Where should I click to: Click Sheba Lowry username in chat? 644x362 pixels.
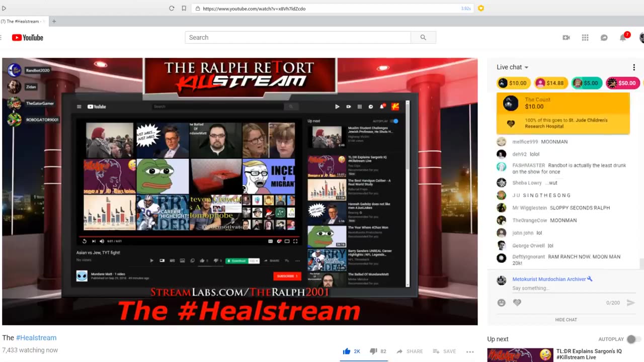(x=527, y=183)
